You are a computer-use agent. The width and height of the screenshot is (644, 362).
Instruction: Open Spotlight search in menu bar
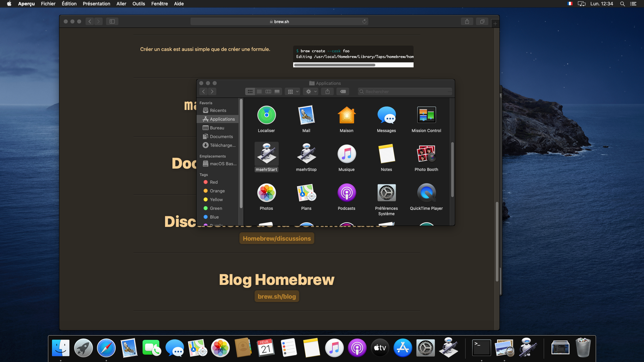pyautogui.click(x=622, y=4)
